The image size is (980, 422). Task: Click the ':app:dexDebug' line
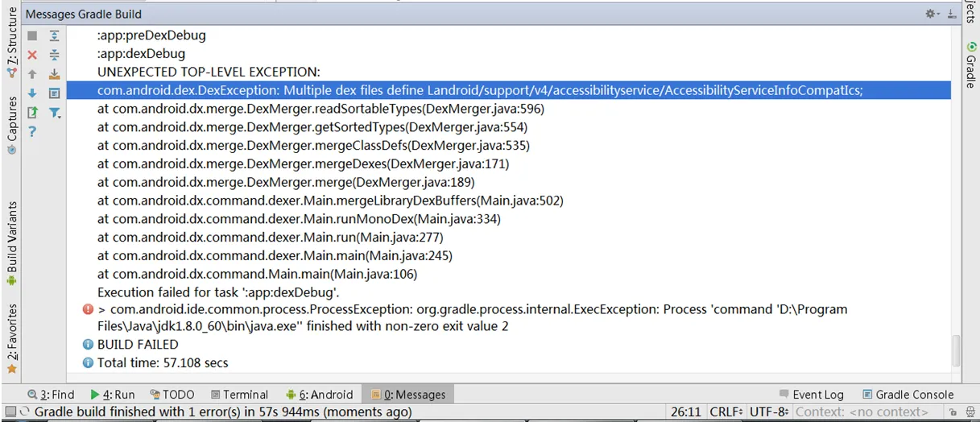tap(141, 54)
